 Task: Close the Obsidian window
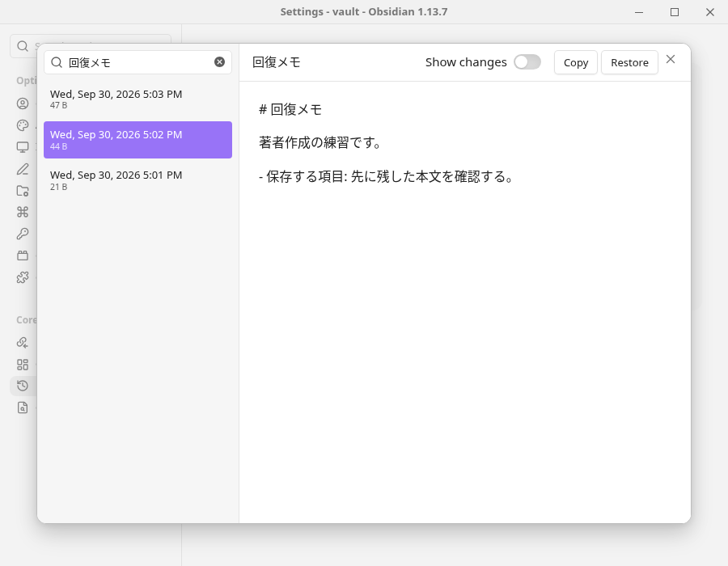[710, 12]
